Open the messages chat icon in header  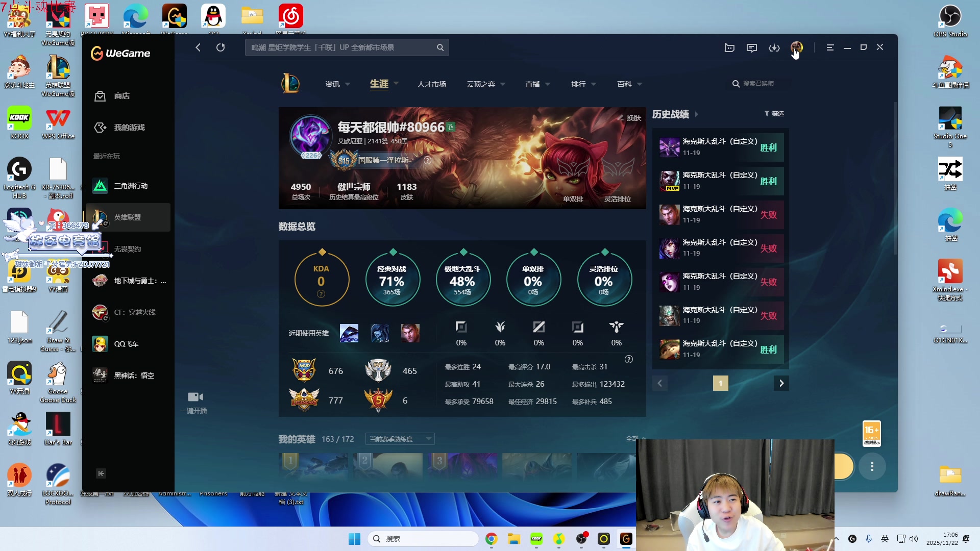point(751,47)
